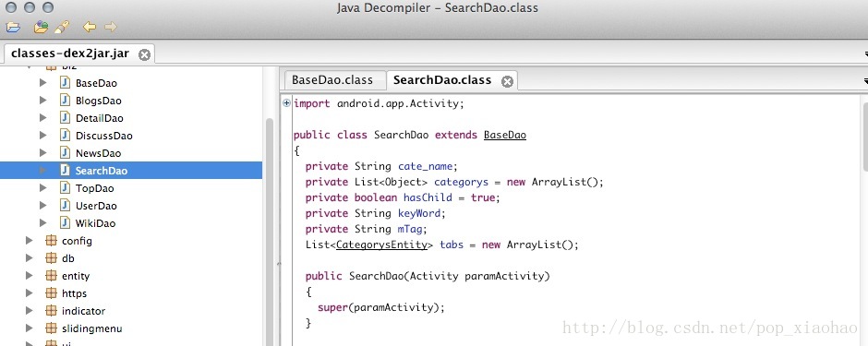Expand the https package node
The height and width of the screenshot is (346, 868).
(x=29, y=292)
